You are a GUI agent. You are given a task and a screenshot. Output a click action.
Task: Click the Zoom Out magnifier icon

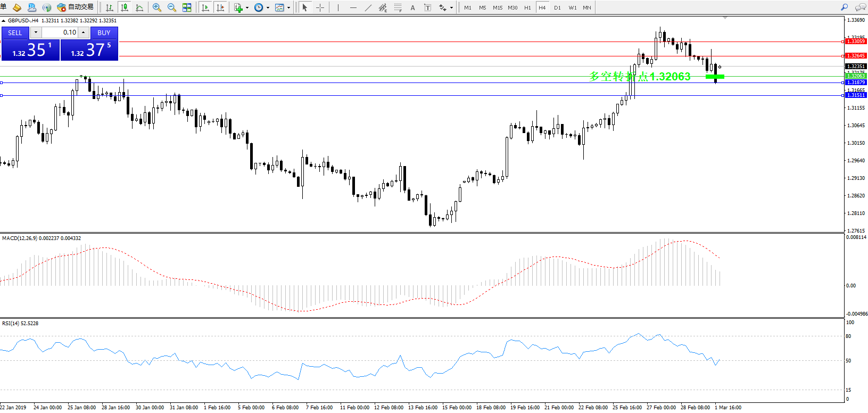click(171, 7)
